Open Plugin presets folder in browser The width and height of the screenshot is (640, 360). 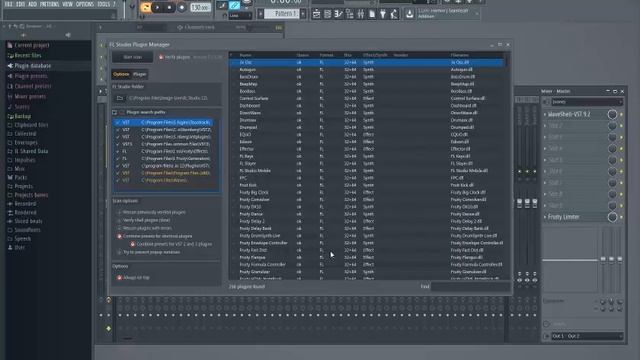click(x=31, y=76)
